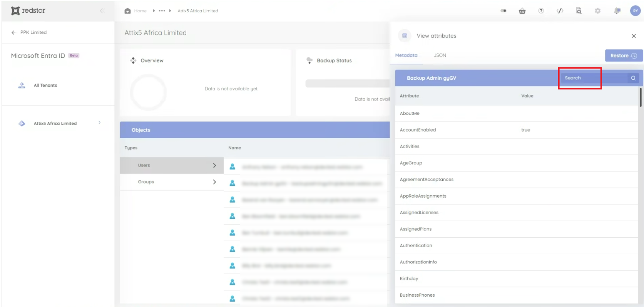Screen dimensions: 644x307
Task: Open the shopping basket icon
Action: pyautogui.click(x=522, y=11)
